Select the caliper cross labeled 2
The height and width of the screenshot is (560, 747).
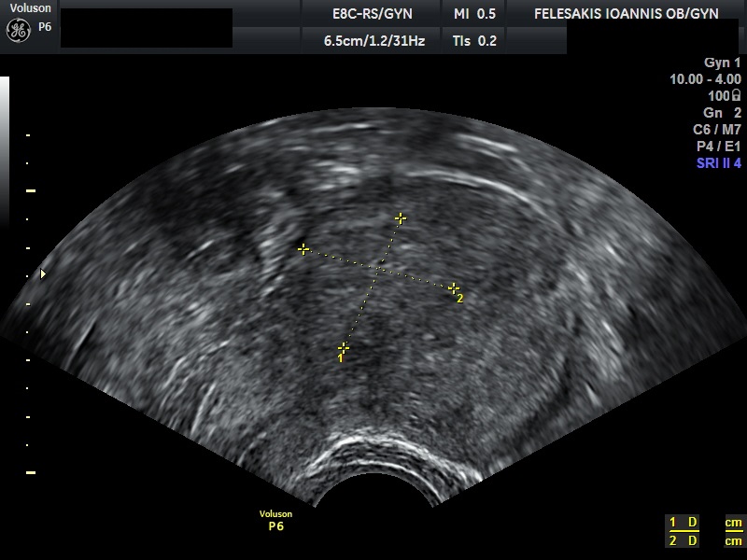click(454, 288)
